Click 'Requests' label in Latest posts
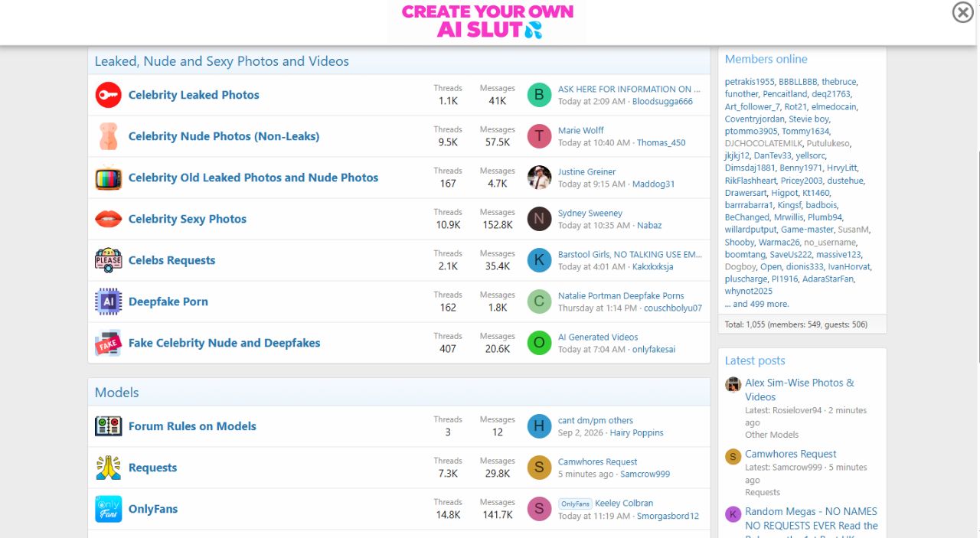The height and width of the screenshot is (538, 980). coord(763,492)
